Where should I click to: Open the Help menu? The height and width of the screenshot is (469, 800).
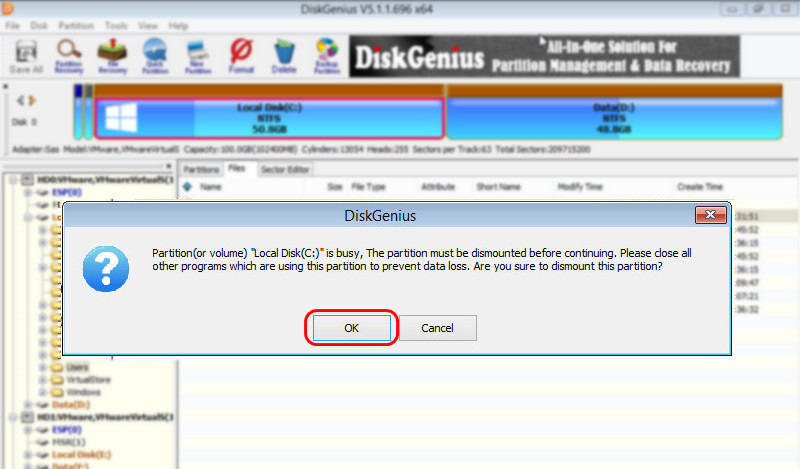178,26
